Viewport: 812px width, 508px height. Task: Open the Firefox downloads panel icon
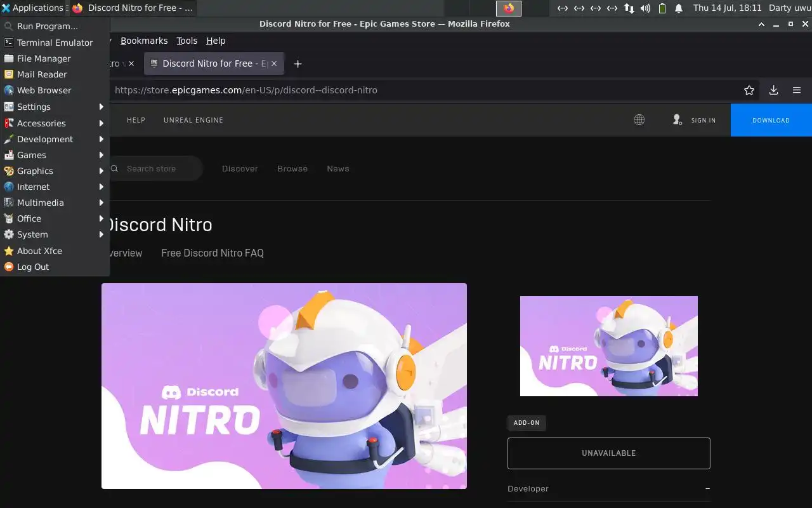pyautogui.click(x=773, y=90)
